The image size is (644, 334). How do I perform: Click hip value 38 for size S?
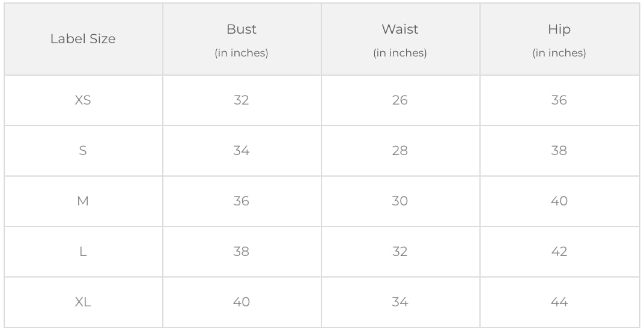[559, 151]
